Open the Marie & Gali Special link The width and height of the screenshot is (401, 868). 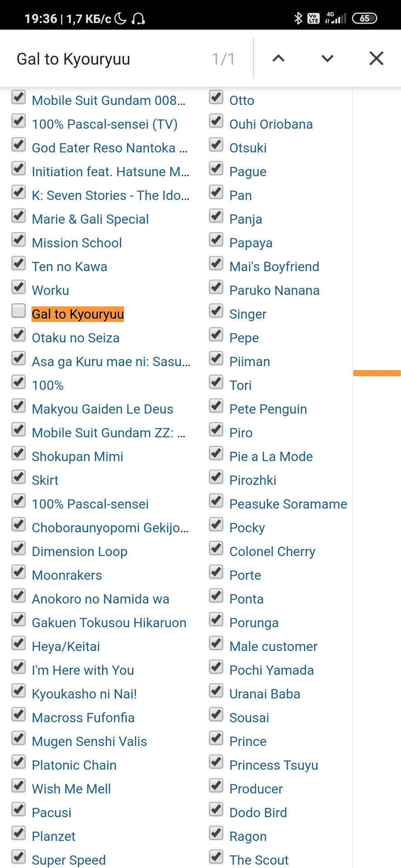point(90,219)
